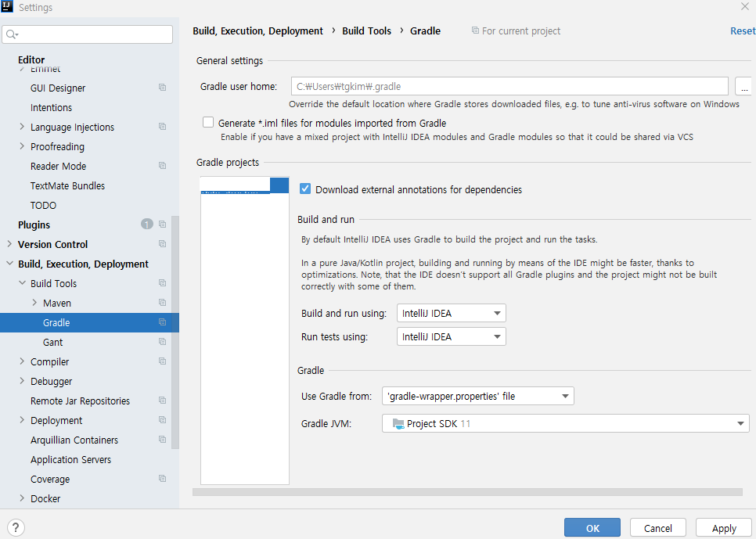
Task: Collapse the Build Tools node
Action: [22, 283]
